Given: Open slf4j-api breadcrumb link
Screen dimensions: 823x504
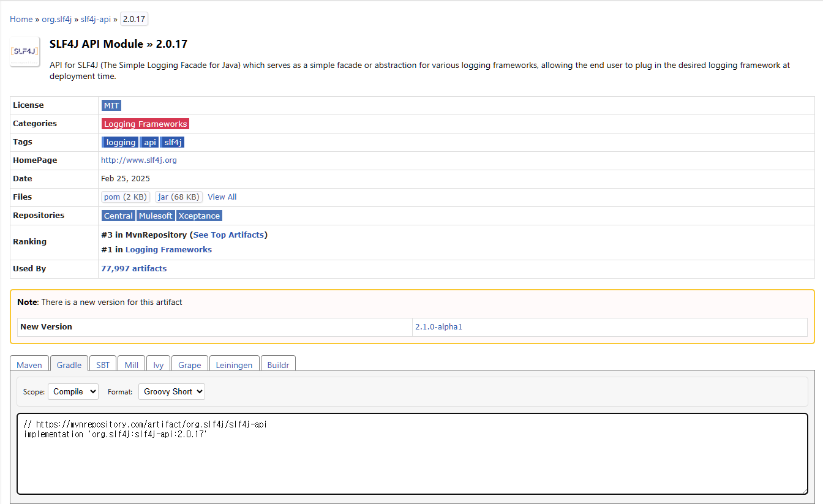Looking at the screenshot, I should [96, 19].
